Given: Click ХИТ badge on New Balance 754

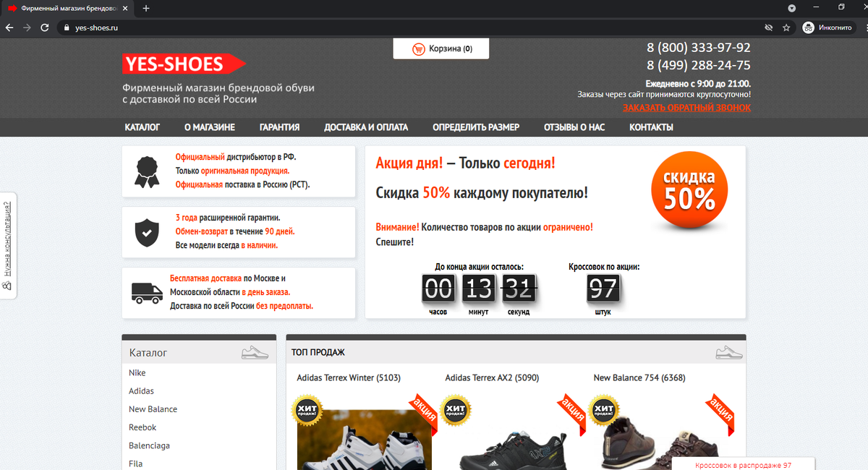Looking at the screenshot, I should (x=604, y=410).
